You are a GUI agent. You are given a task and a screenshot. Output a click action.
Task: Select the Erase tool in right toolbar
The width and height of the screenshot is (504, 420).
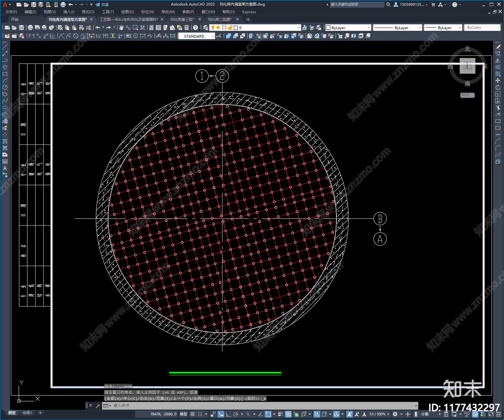coord(498,47)
